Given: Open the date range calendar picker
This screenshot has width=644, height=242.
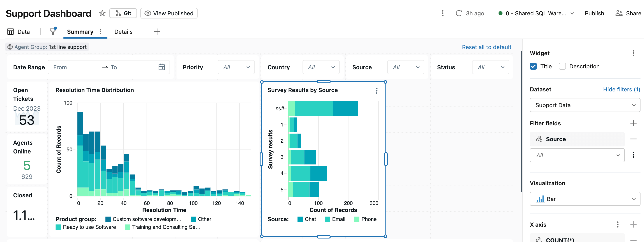Looking at the screenshot, I should [161, 67].
